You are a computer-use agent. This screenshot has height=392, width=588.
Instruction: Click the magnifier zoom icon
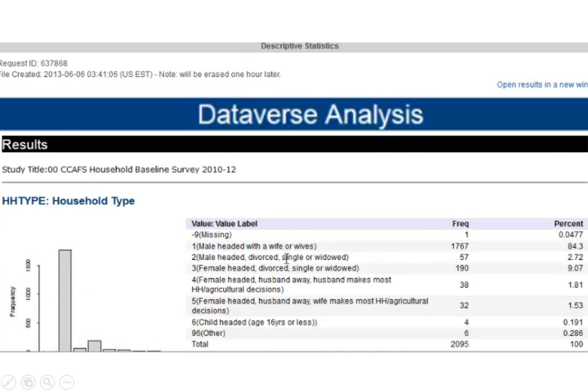pyautogui.click(x=47, y=382)
